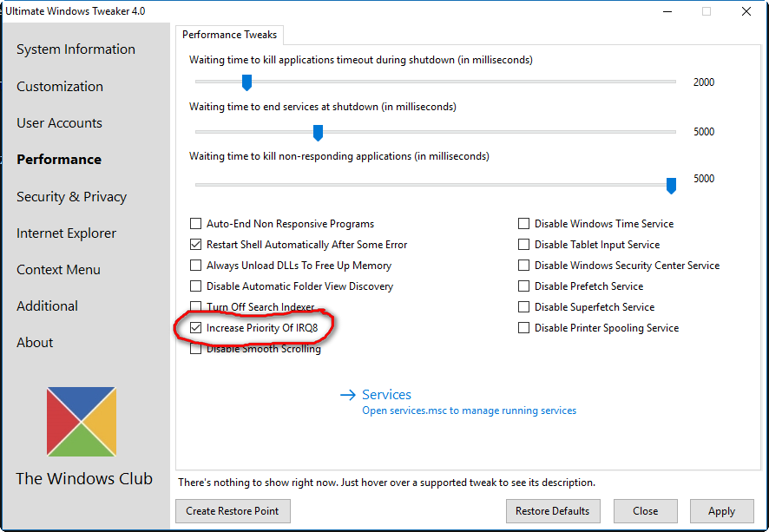Click the end services at shutdown slider handle

[x=318, y=133]
